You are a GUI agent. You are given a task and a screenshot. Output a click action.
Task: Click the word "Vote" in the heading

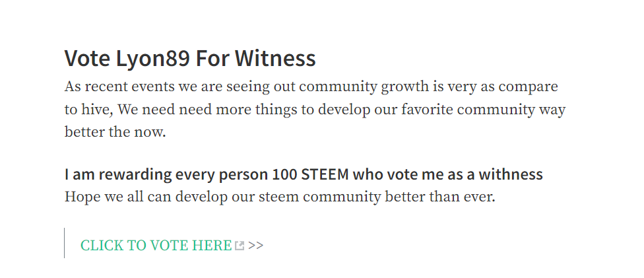[x=86, y=58]
